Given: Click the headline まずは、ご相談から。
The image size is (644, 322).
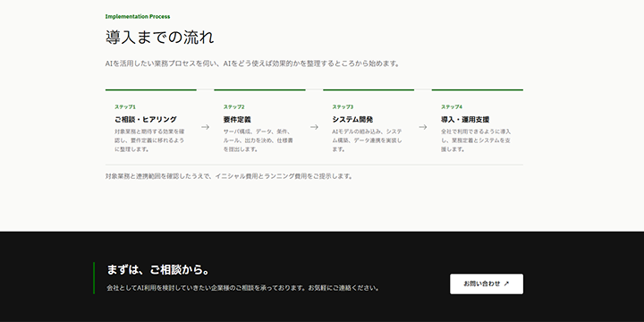Looking at the screenshot, I should pos(158,270).
